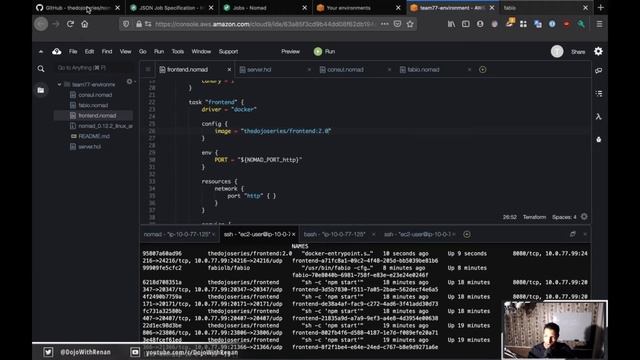
Task: Switch to consul.nomad editor tab
Action: [345, 70]
